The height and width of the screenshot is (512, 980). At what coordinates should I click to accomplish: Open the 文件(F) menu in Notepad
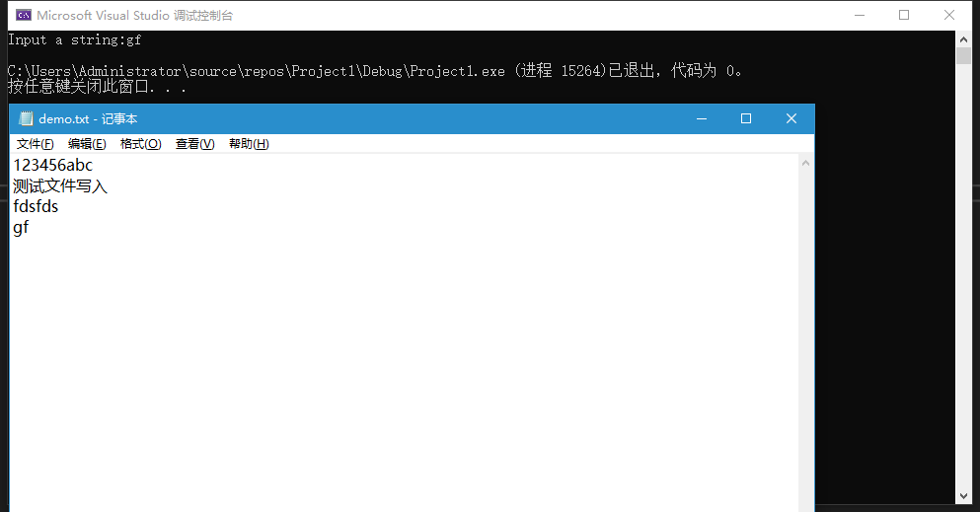(x=35, y=144)
